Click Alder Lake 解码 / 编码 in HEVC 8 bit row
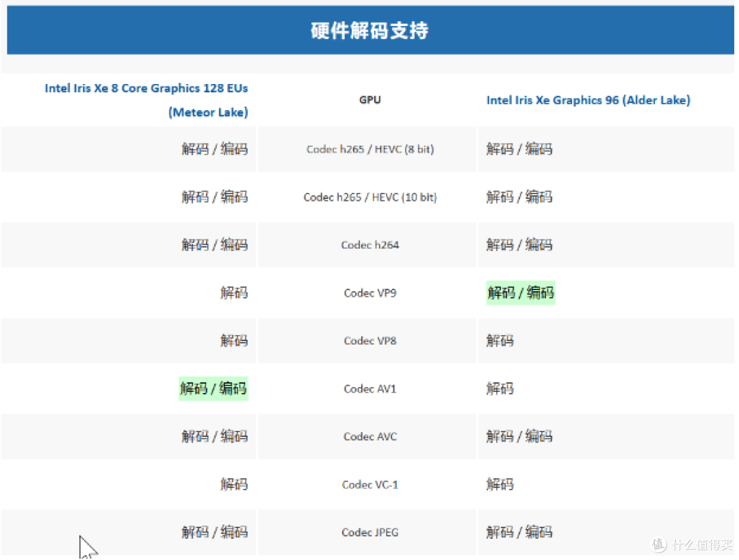The image size is (739, 560). coord(519,149)
